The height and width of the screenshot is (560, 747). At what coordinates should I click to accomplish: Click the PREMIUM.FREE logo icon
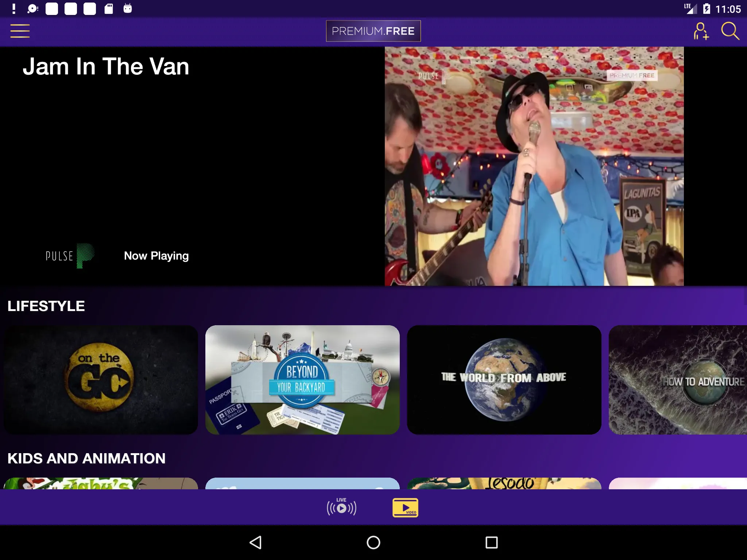(x=373, y=31)
